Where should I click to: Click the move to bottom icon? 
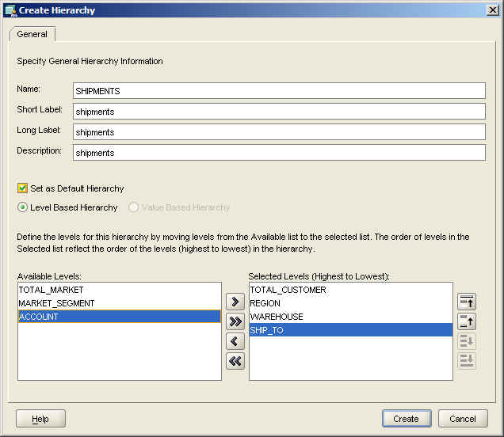[x=467, y=361]
